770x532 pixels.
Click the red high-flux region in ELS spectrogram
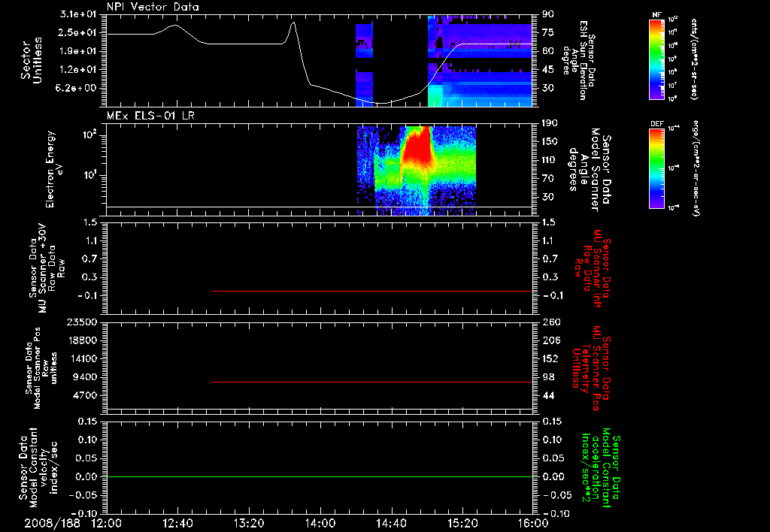(417, 147)
